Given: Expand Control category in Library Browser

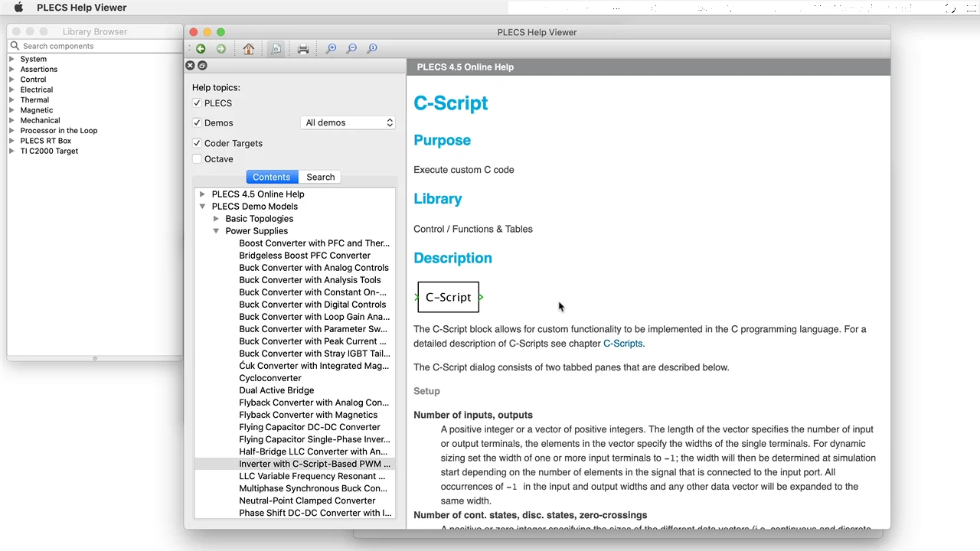Looking at the screenshot, I should 11,80.
